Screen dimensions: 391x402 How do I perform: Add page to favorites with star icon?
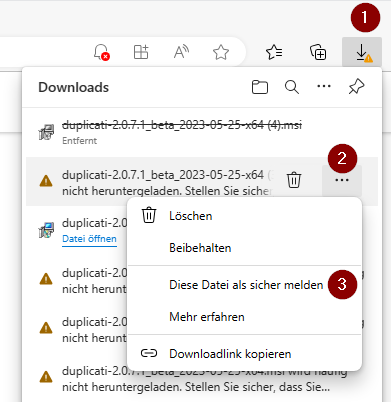point(221,52)
